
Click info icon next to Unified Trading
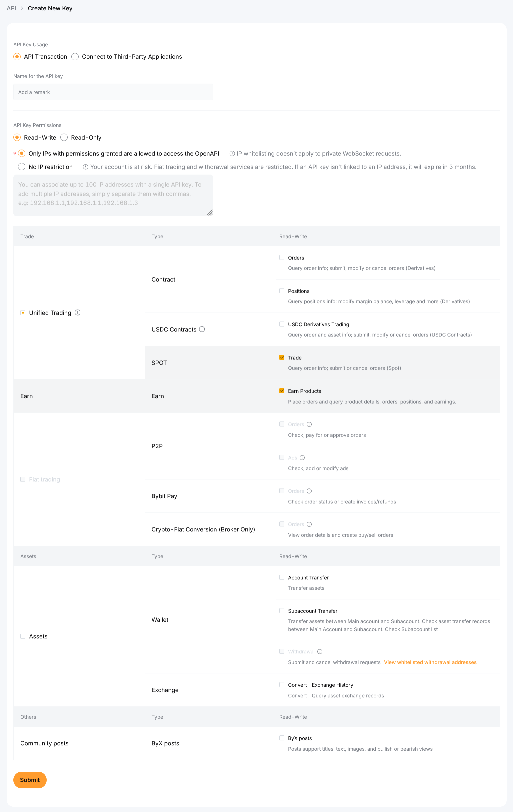pyautogui.click(x=78, y=313)
